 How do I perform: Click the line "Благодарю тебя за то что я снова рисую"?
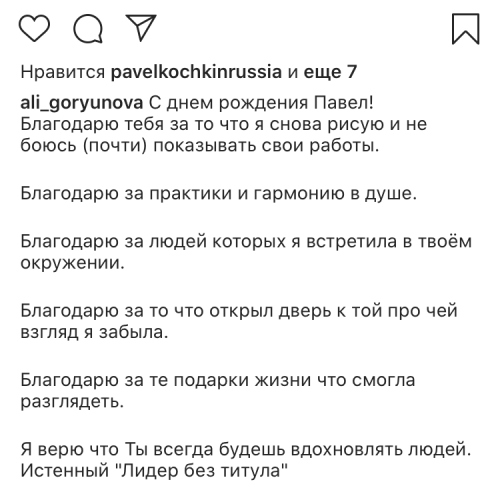(224, 124)
